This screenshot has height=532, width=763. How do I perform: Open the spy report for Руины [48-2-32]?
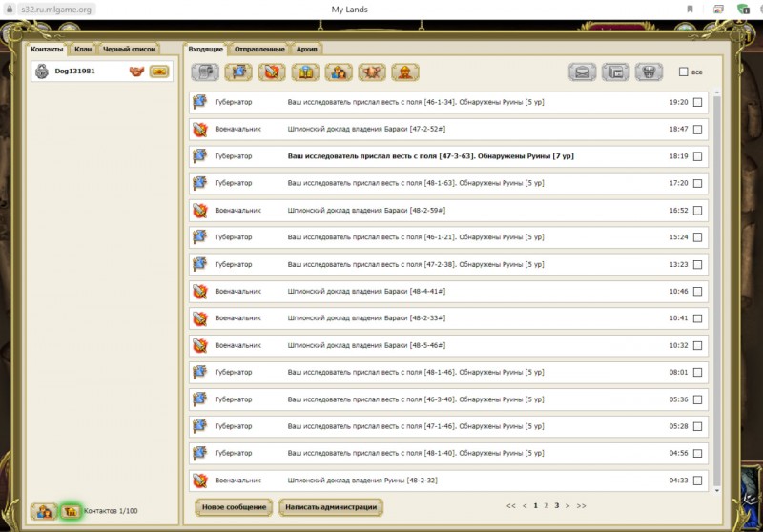pos(448,481)
